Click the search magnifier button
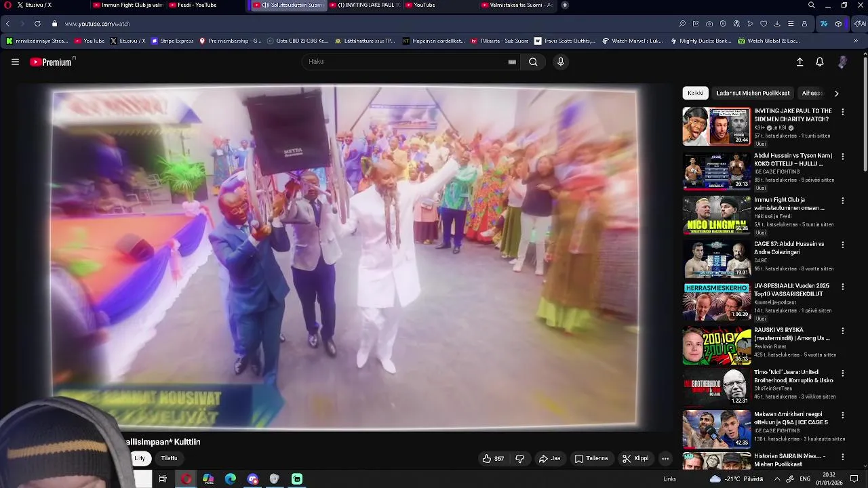868x488 pixels. 533,62
